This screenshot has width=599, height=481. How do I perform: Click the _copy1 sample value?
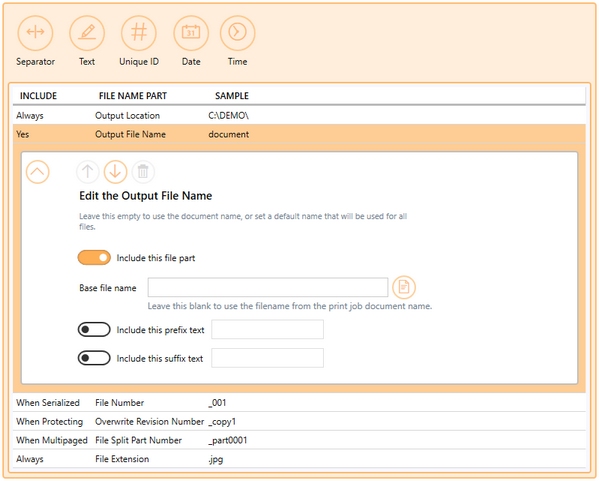pyautogui.click(x=222, y=421)
